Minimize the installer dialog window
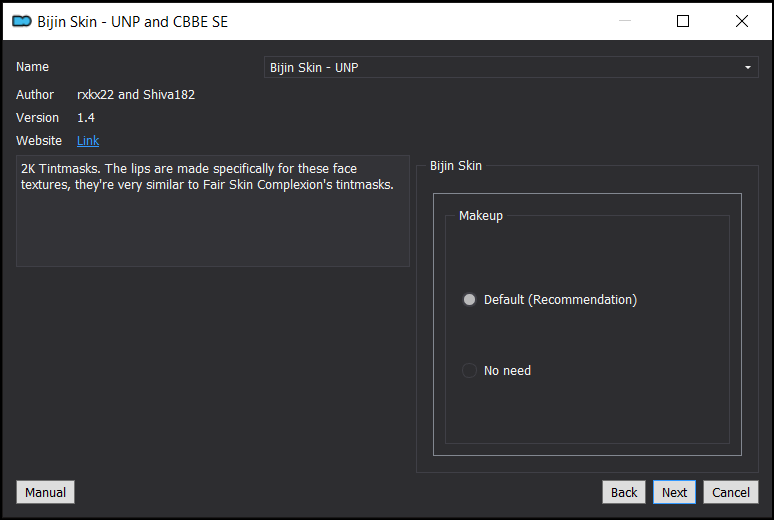 625,21
